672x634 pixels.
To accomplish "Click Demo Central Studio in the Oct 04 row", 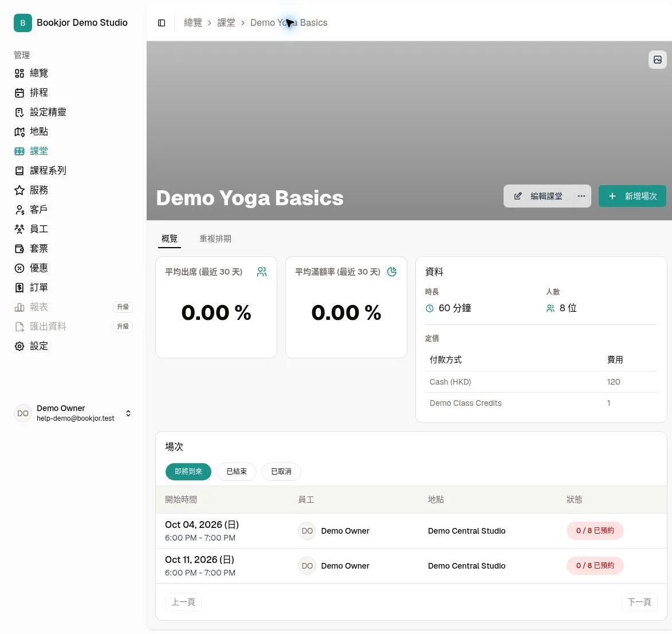I will pyautogui.click(x=467, y=531).
